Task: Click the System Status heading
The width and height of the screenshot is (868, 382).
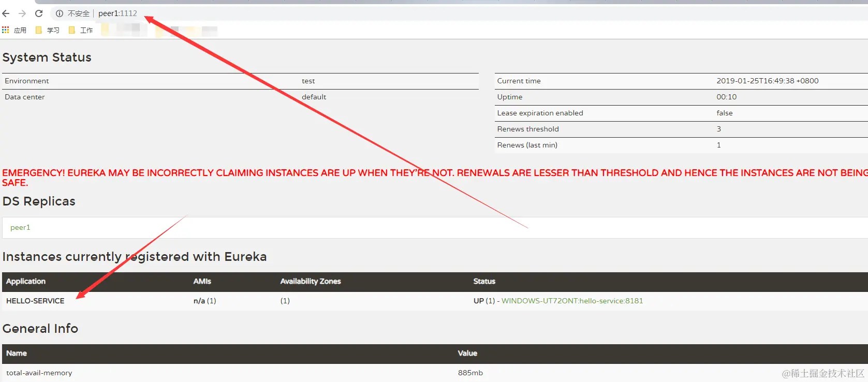Action: (47, 57)
